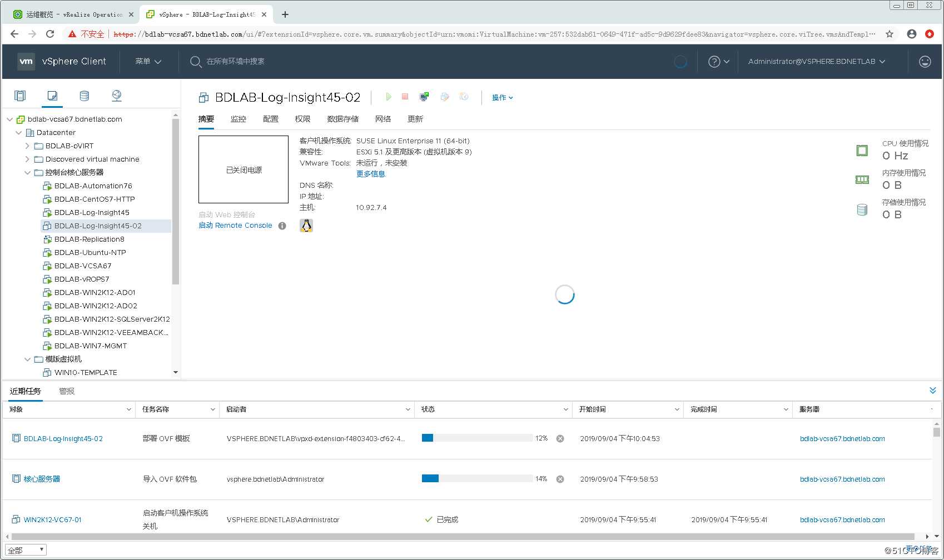Open a new browser tab
Screen dimensions: 944x560
click(285, 14)
